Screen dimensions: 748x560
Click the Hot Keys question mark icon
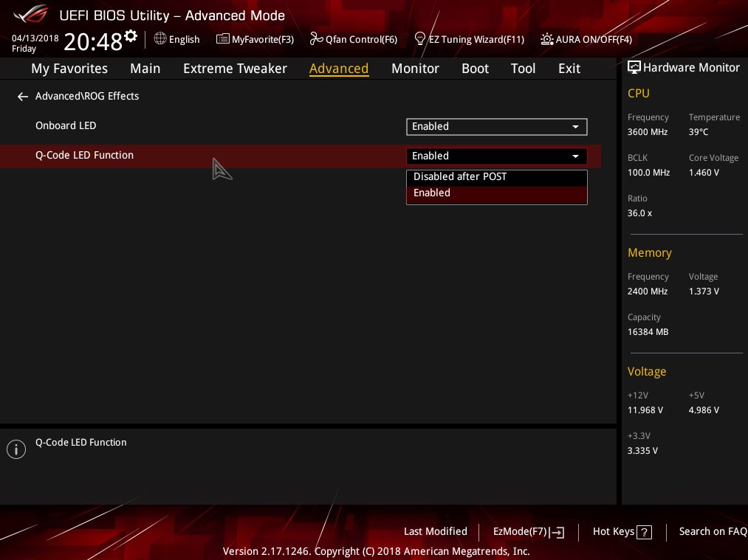(644, 532)
